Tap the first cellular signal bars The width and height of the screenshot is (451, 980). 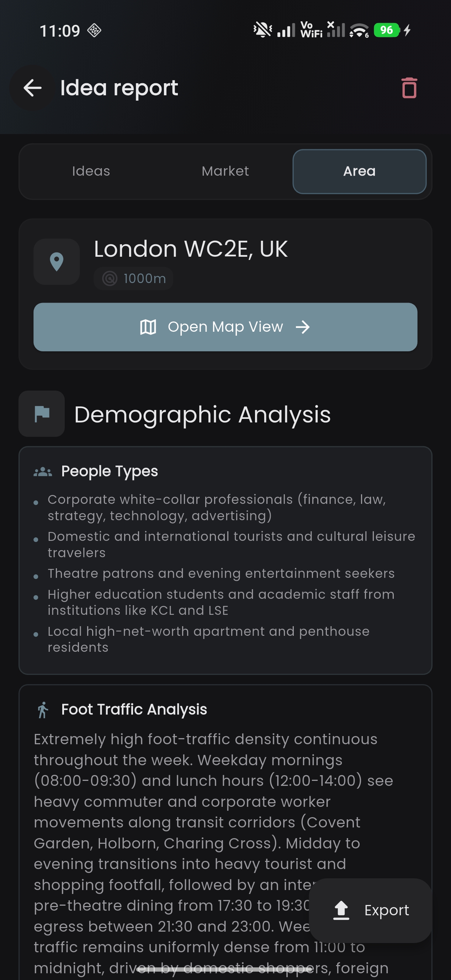[286, 31]
